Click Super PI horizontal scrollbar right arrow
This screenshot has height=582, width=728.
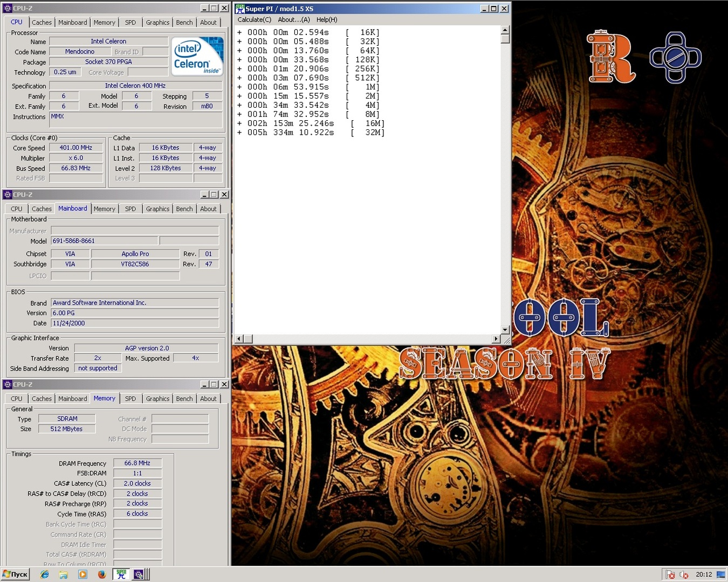point(496,339)
